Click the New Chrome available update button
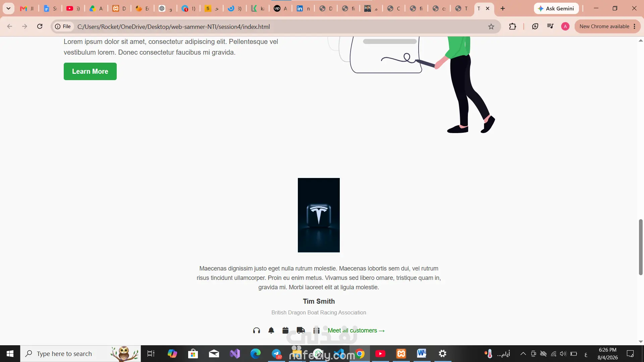The width and height of the screenshot is (644, 362). (x=607, y=26)
